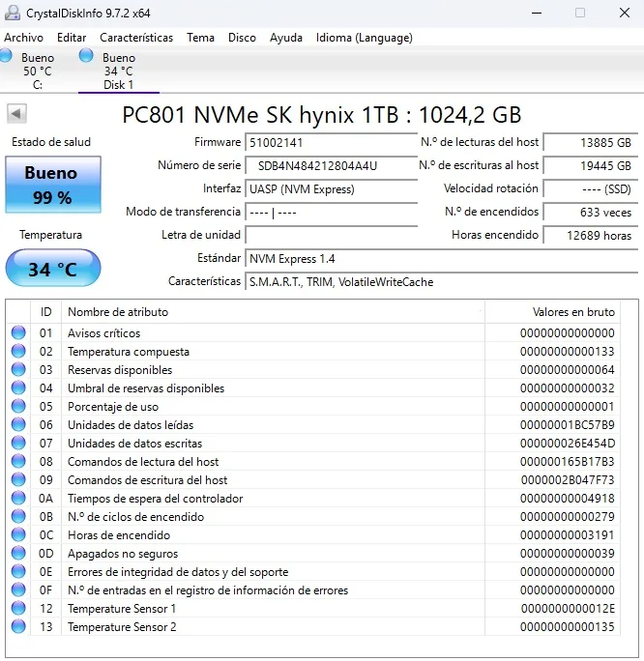This screenshot has width=644, height=661.
Task: Open the Archivo menu
Action: (23, 38)
